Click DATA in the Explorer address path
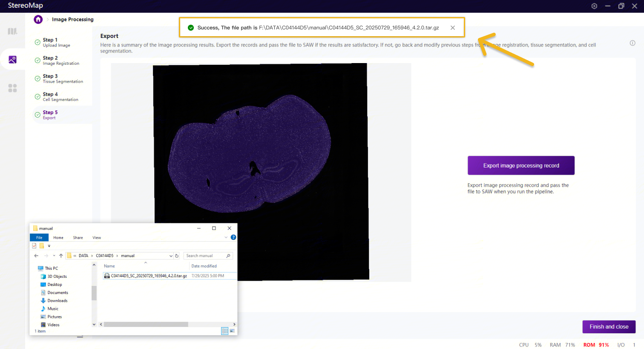 [x=83, y=256]
